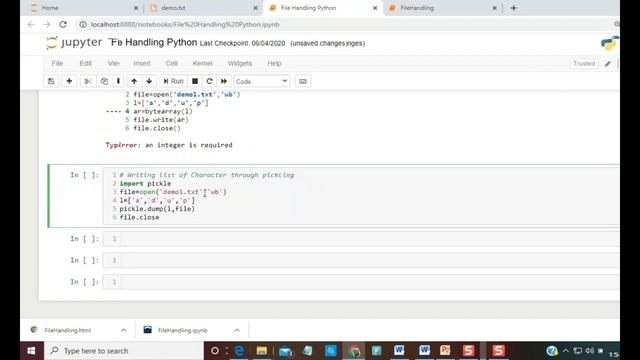The width and height of the screenshot is (640, 360).
Task: Open the Edit menu
Action: point(85,63)
